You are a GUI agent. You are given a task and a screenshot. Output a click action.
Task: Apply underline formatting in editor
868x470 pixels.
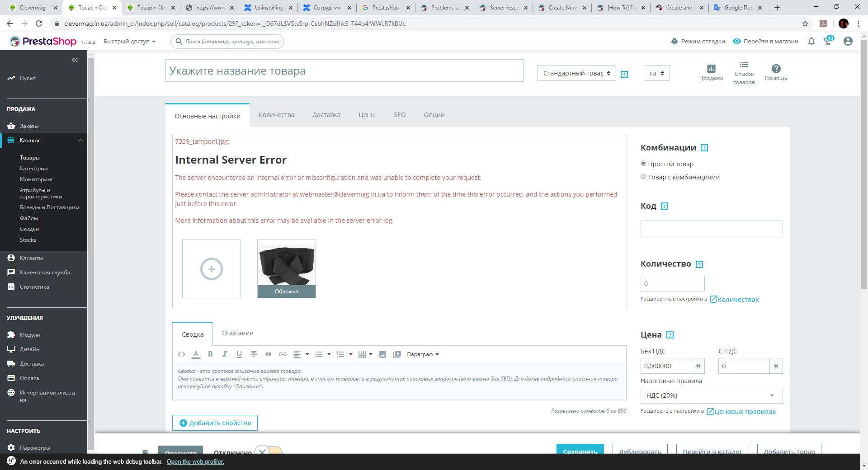[x=239, y=354]
